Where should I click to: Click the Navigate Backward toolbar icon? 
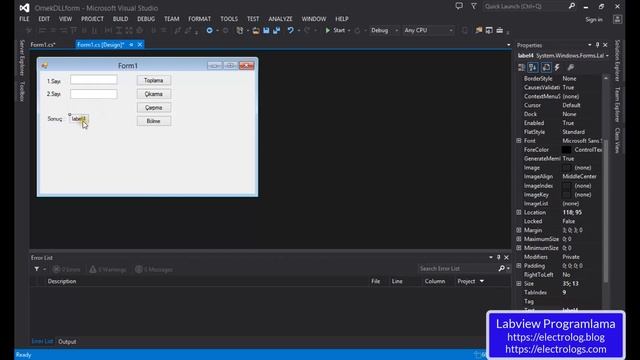[209, 30]
